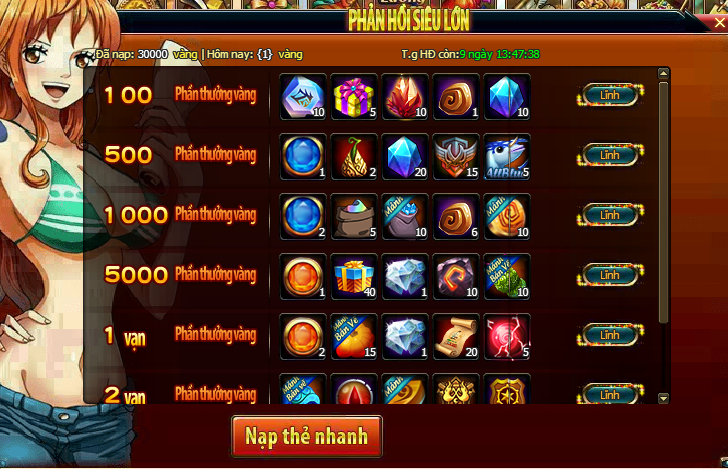This screenshot has width=728, height=469.
Task: Close the Phản Hồi Siêu Lớn window
Action: (x=720, y=22)
